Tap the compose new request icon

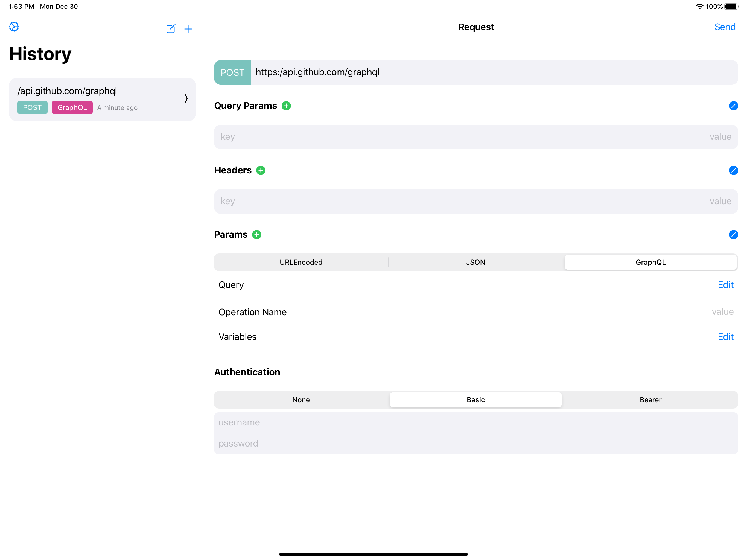[x=171, y=29]
